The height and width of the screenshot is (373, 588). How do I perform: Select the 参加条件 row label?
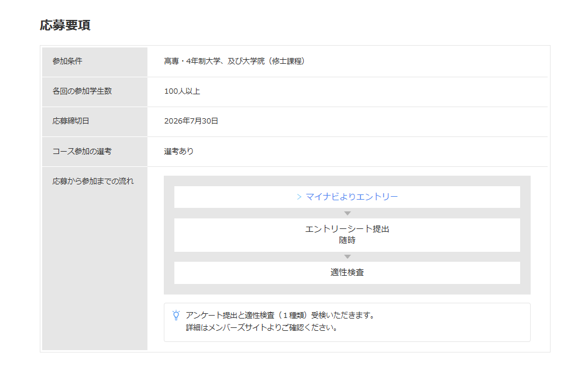[x=67, y=61]
